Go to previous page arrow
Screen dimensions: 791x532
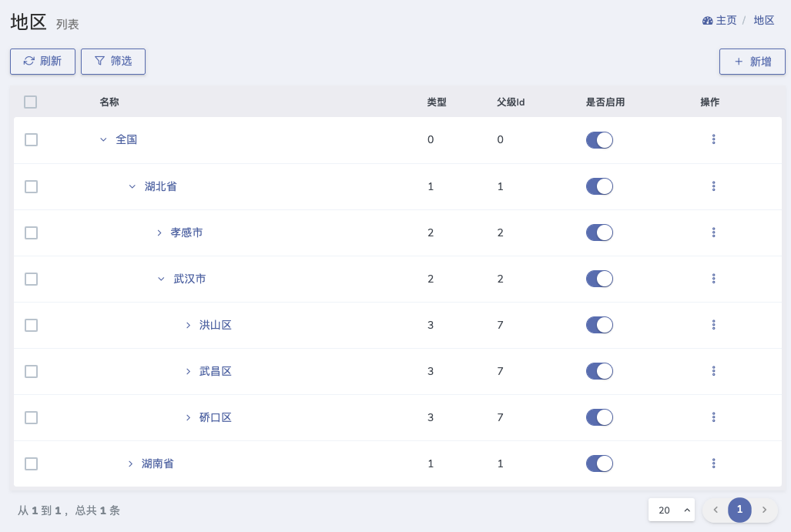point(716,510)
